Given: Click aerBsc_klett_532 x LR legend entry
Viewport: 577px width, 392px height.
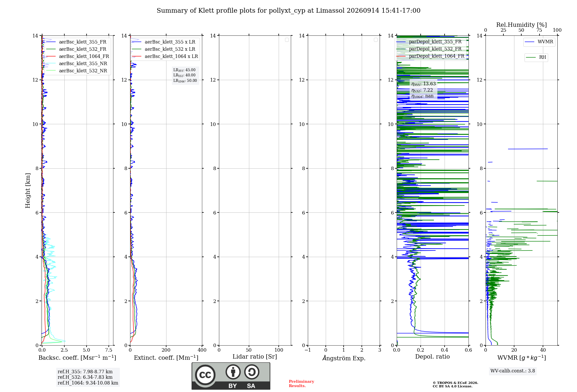Looking at the screenshot, I should pos(164,49).
